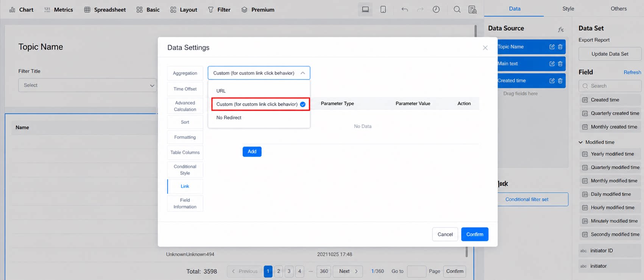Choose the URL link option
Viewport: 644px width, 280px height.
[221, 91]
